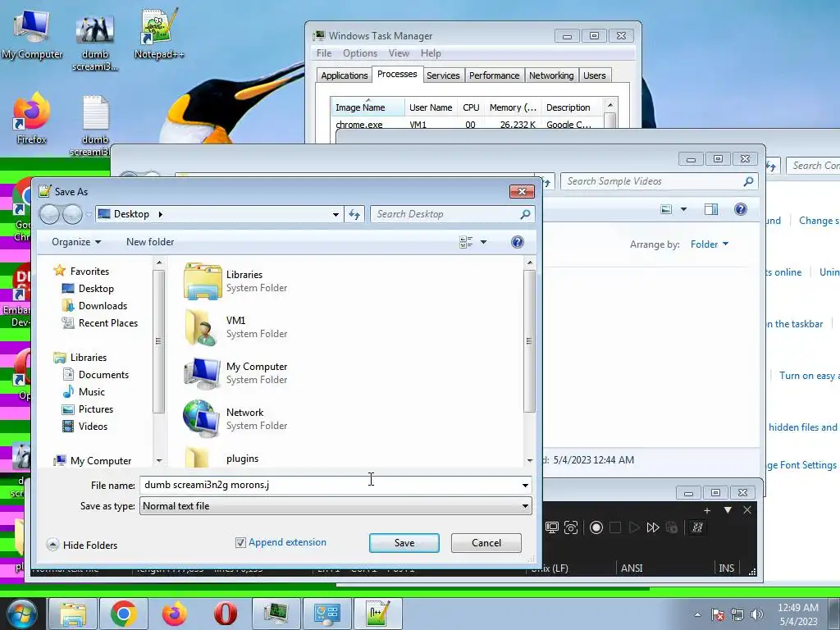Screen dimensions: 840x630
Task: Select the My Computer desktop icon
Action: 32,33
